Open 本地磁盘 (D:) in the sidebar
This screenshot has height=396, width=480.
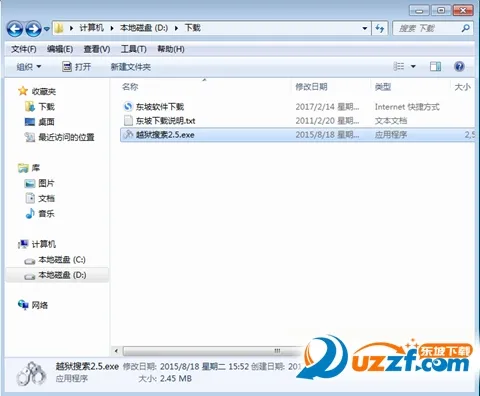tap(62, 275)
